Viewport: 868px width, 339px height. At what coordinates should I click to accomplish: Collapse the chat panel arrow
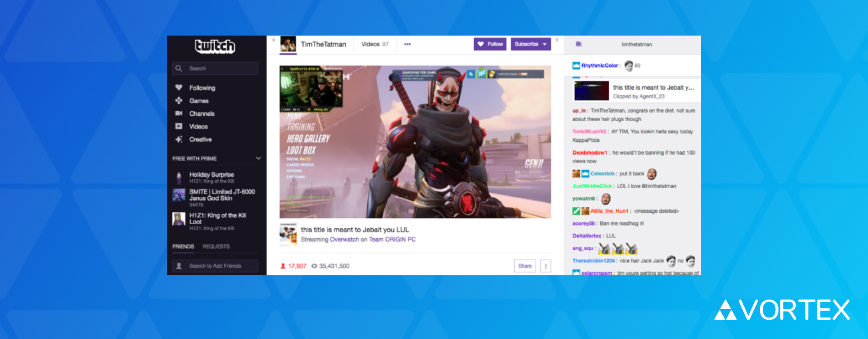pos(557,40)
